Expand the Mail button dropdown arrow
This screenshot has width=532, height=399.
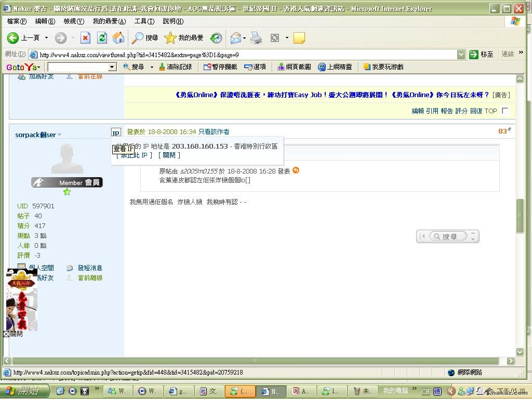244,37
